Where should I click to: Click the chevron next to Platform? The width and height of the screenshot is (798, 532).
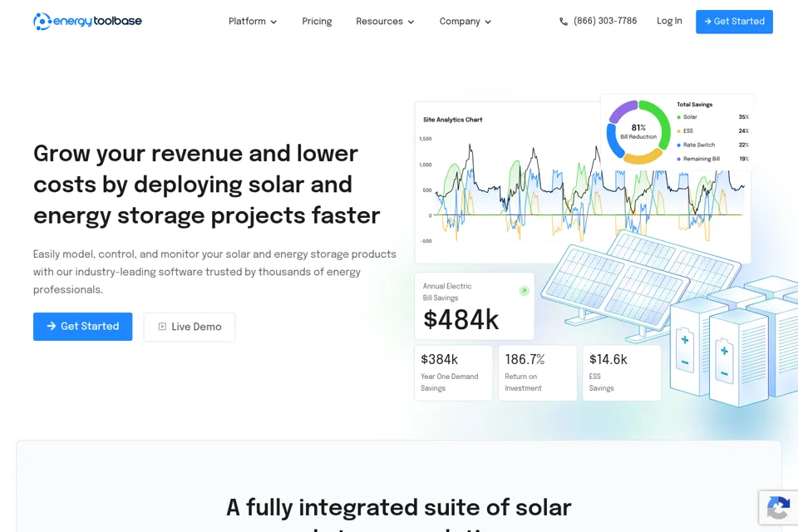(273, 22)
